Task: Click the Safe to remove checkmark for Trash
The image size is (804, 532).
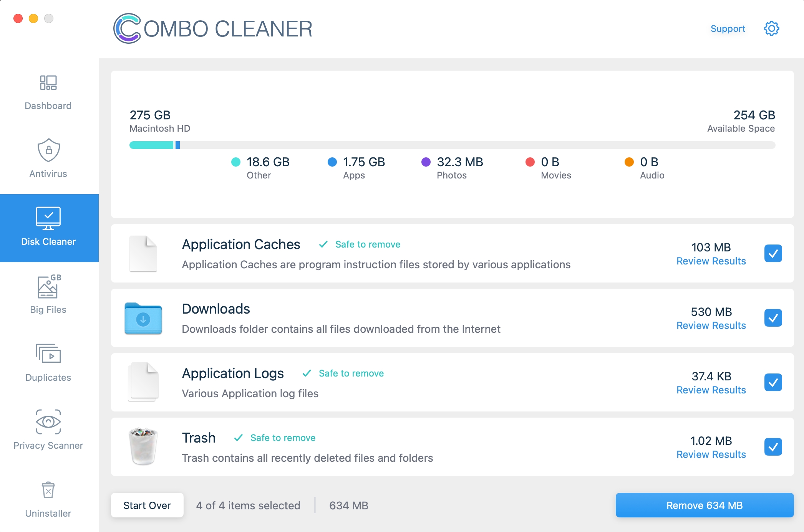Action: 239,438
